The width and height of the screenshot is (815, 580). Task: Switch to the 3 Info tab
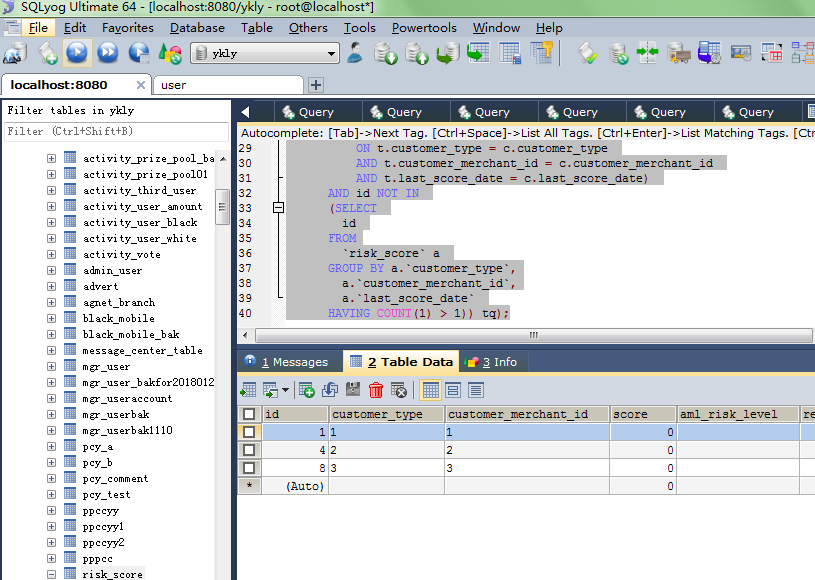pyautogui.click(x=492, y=362)
